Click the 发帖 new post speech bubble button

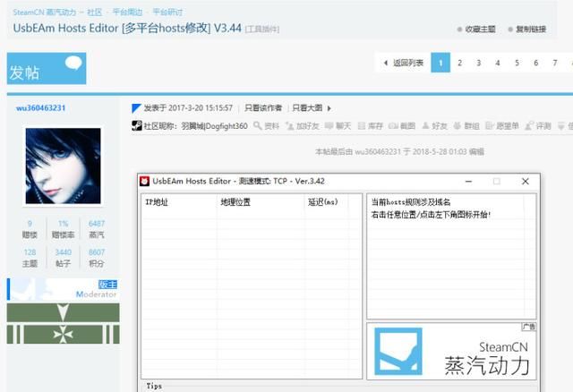pyautogui.click(x=47, y=68)
